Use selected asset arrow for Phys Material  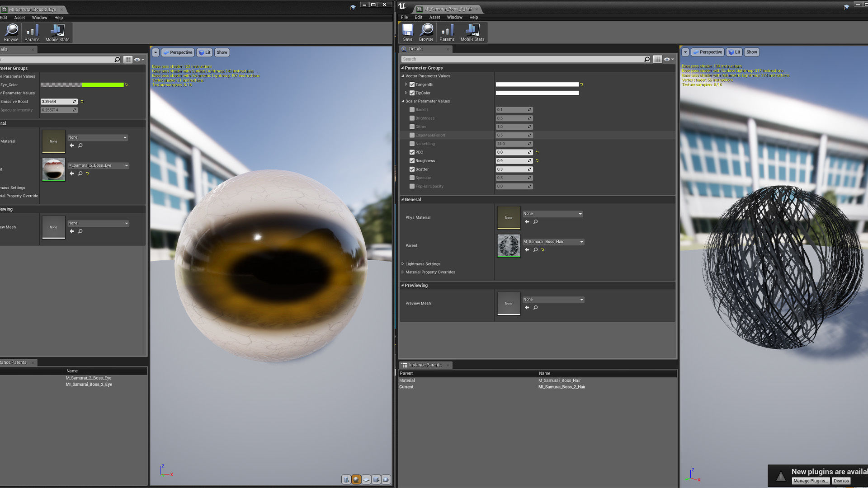527,222
